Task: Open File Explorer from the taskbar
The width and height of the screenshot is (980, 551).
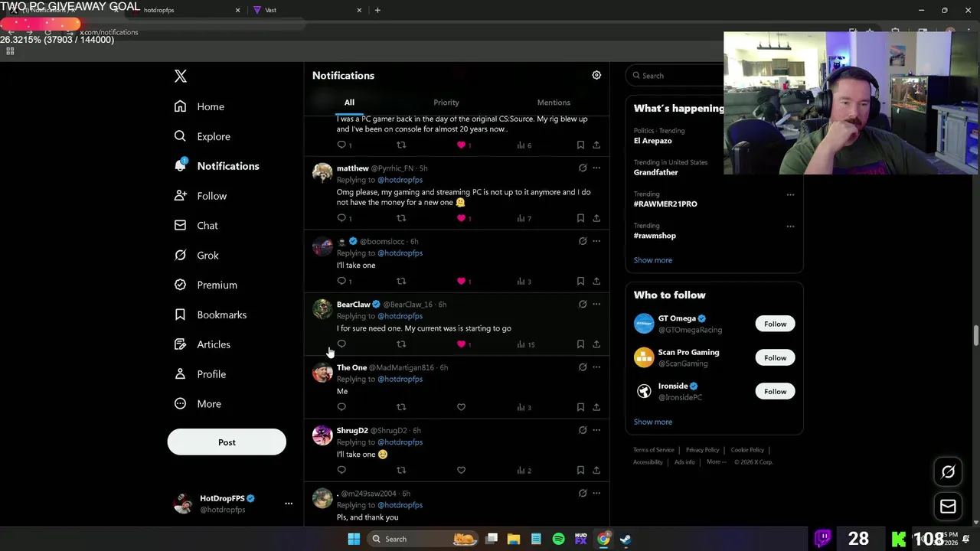Action: tap(514, 539)
